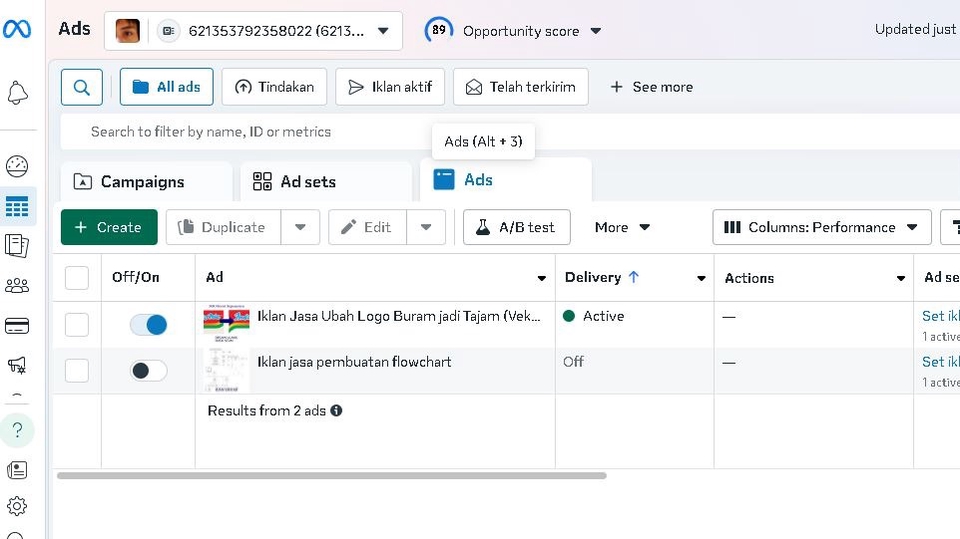Image resolution: width=960 pixels, height=539 pixels.
Task: Click the pencil Edit icon
Action: click(x=348, y=227)
